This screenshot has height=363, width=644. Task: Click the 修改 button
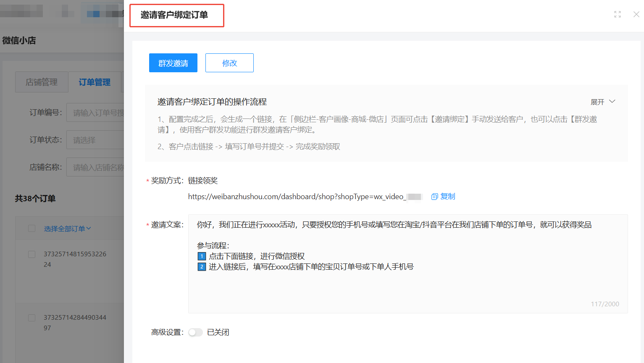click(x=229, y=63)
